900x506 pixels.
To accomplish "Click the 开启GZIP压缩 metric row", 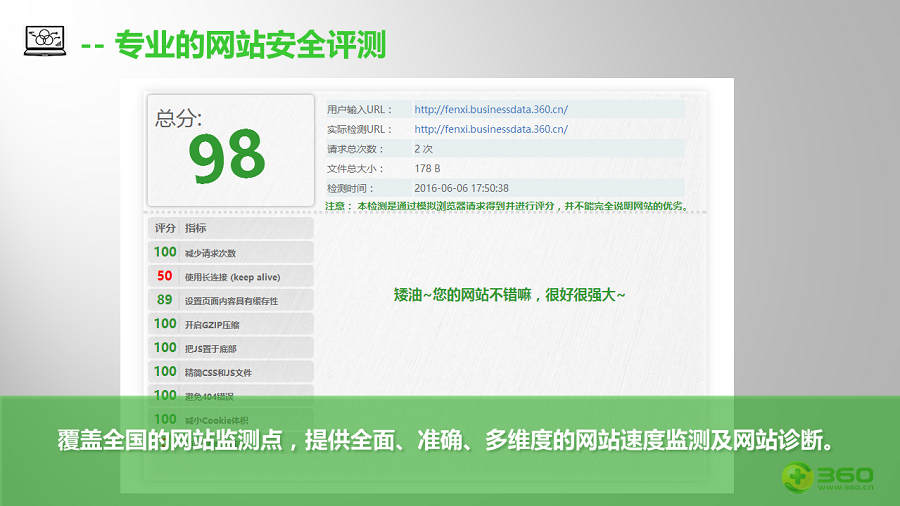I will click(231, 324).
